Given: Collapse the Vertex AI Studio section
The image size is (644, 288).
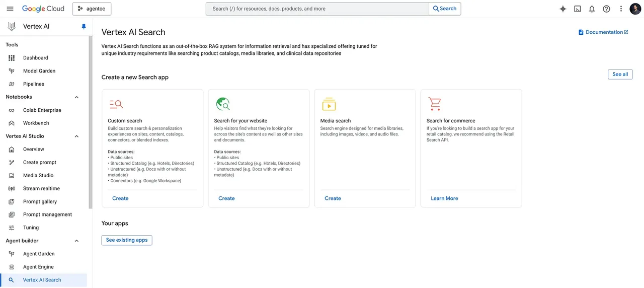Looking at the screenshot, I should (76, 136).
